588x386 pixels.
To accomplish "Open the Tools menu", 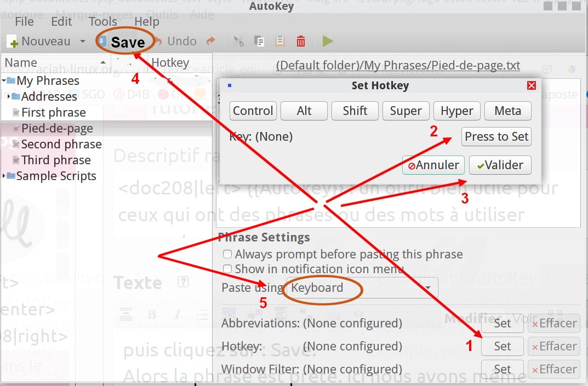I will coord(103,21).
